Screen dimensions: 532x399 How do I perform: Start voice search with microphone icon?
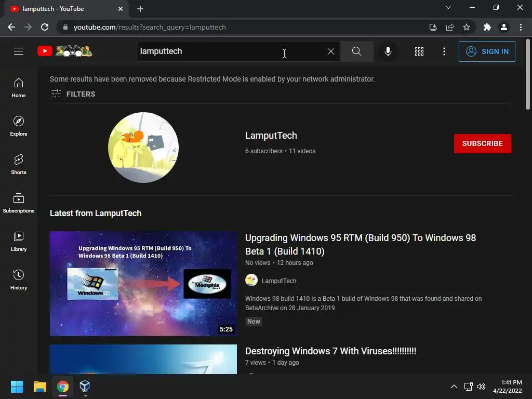point(388,51)
